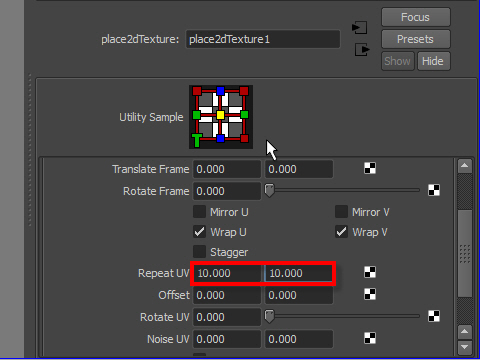The width and height of the screenshot is (480, 360).
Task: Click the lower scrollbar up arrow
Action: [x=465, y=332]
